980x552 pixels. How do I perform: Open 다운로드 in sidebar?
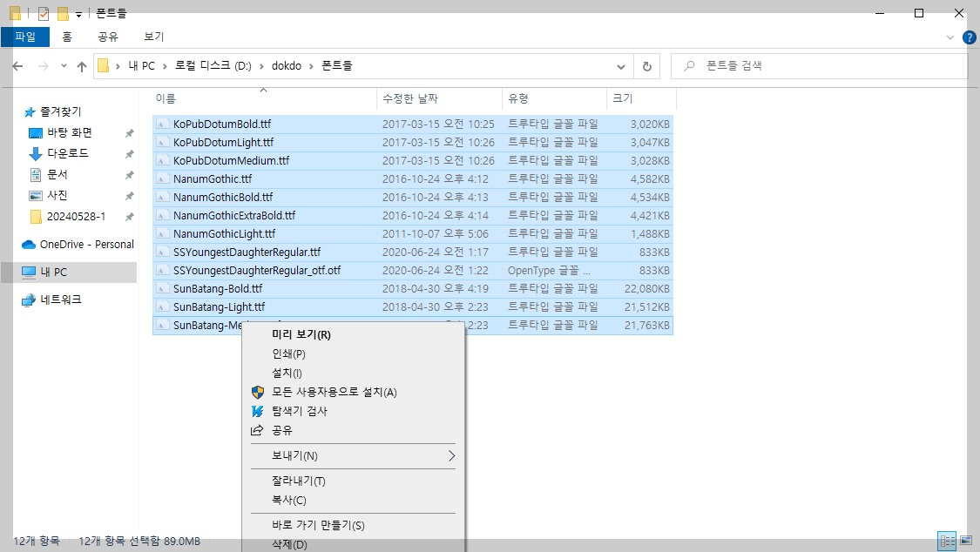point(67,153)
